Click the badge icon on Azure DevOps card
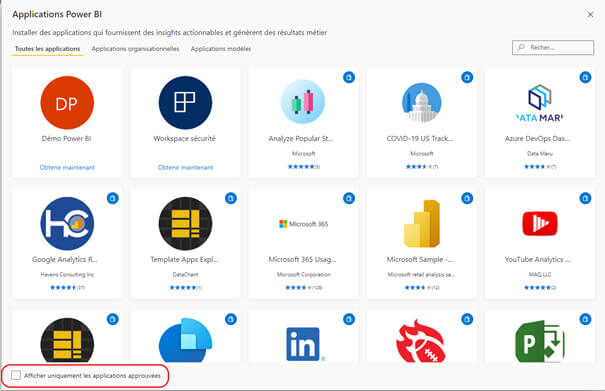This screenshot has width=605, height=391. point(585,77)
